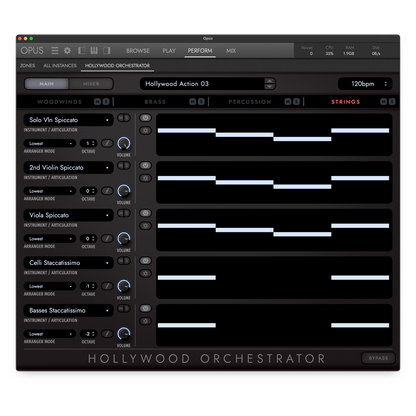Click the edit pencil for Celli Staccatissimo
The width and height of the screenshot is (416, 416).
[107, 286]
